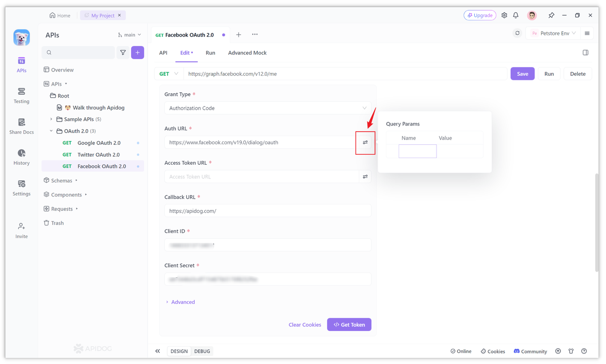Open the hamburger menu at top right
Image resolution: width=606 pixels, height=364 pixels.
click(587, 34)
